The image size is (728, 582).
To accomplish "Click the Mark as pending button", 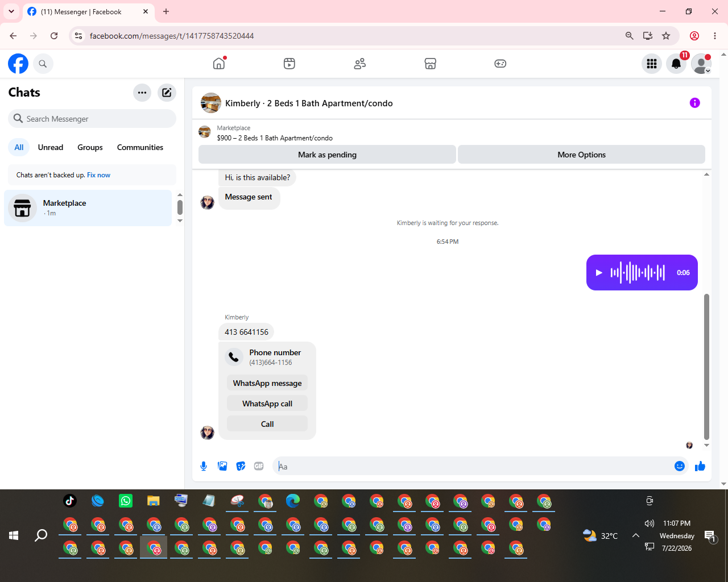I will (x=327, y=155).
